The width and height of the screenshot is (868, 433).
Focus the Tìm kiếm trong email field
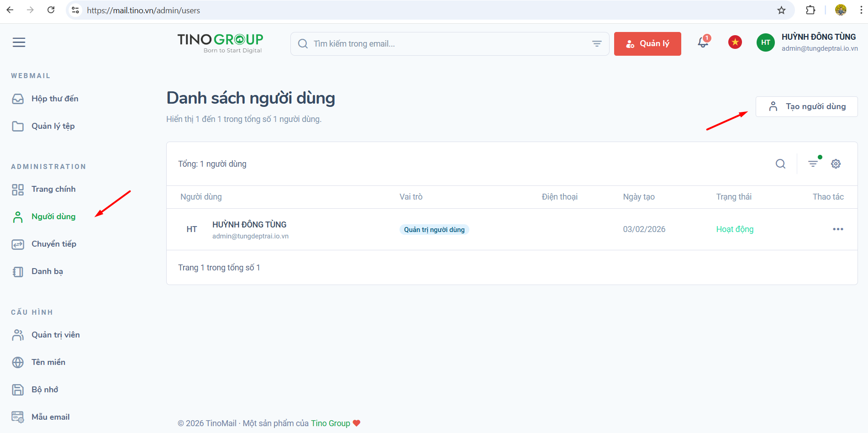[447, 44]
